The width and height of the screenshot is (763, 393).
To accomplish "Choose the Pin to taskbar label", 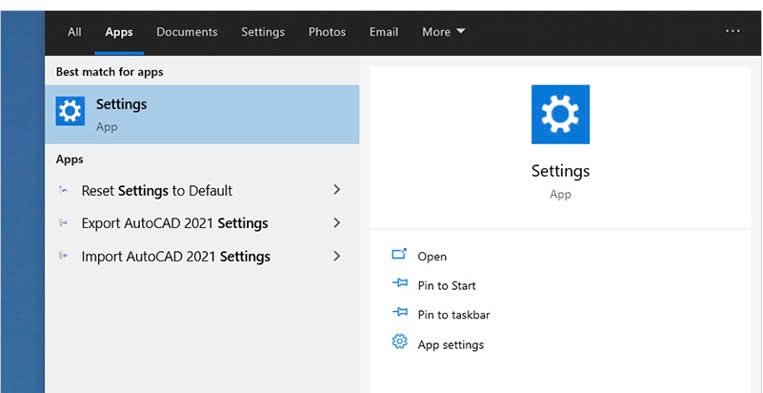I will (454, 315).
